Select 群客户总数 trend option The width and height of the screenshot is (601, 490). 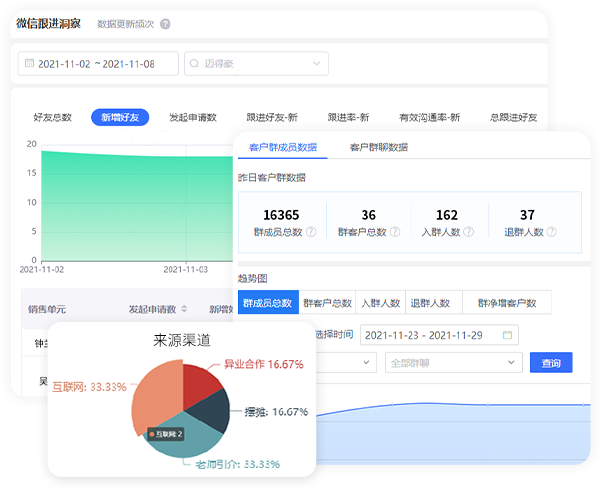point(327,303)
